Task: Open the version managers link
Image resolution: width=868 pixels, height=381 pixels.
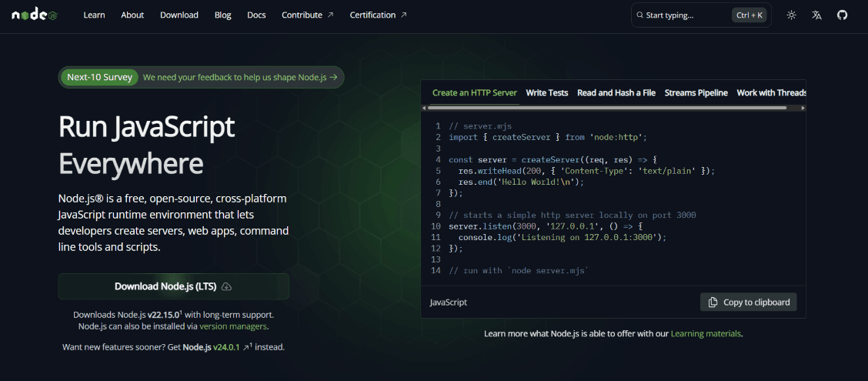Action: tap(233, 326)
